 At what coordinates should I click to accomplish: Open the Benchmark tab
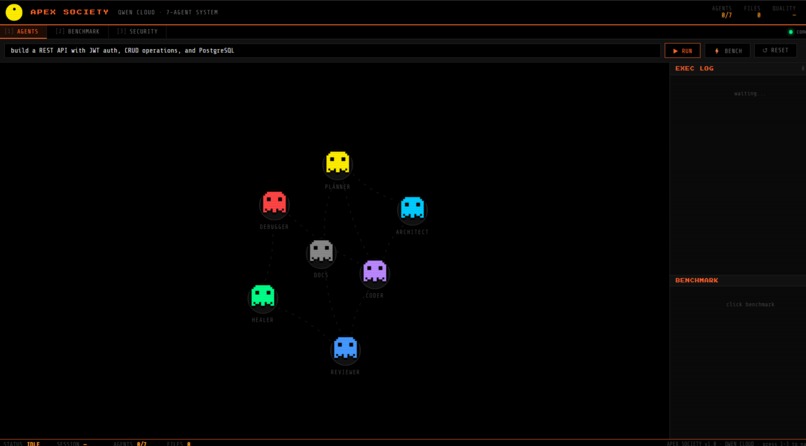tap(78, 31)
